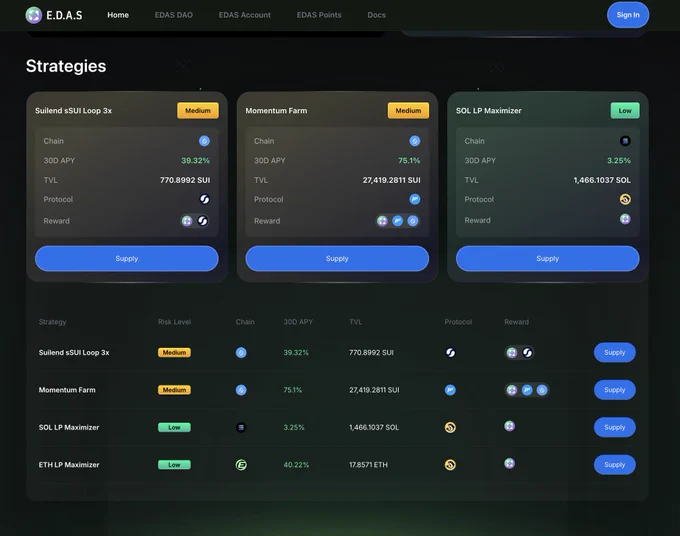Click EDAS reward icon in Suilend table row
Screen dimensions: 680x536
pos(512,353)
